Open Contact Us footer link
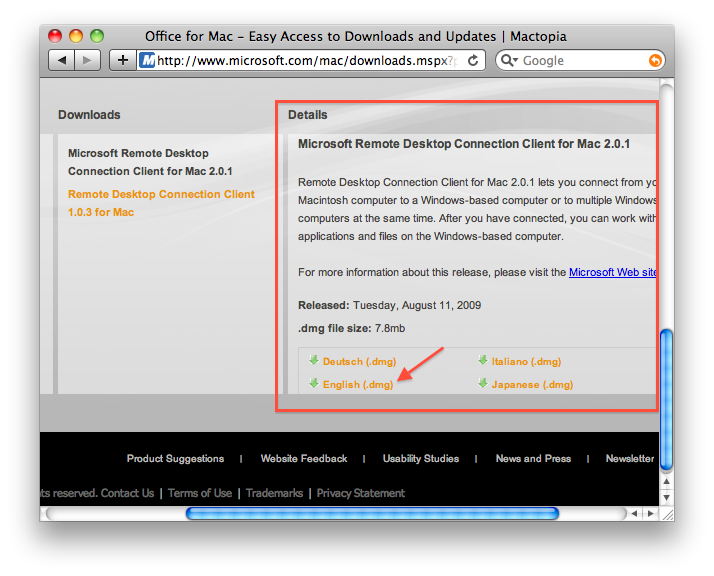714x576 pixels. pos(128,493)
